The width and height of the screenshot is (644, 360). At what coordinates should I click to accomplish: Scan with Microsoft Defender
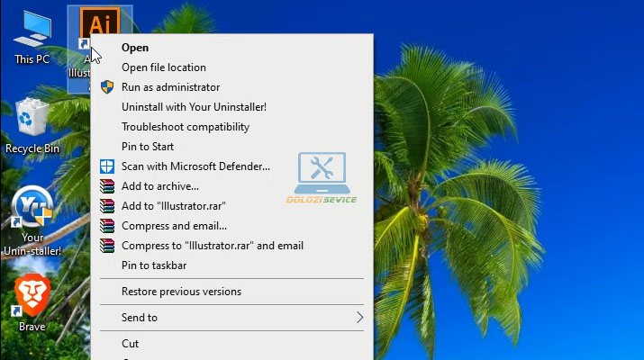tap(195, 166)
